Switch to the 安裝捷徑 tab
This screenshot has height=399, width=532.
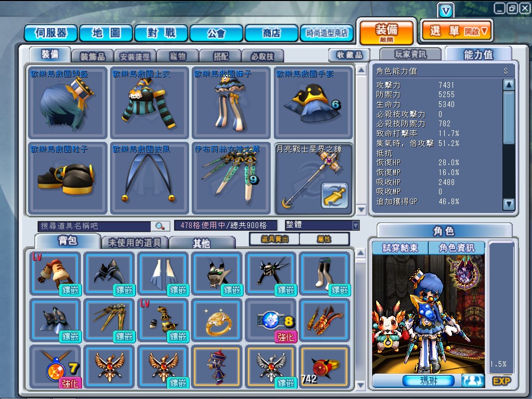click(135, 56)
